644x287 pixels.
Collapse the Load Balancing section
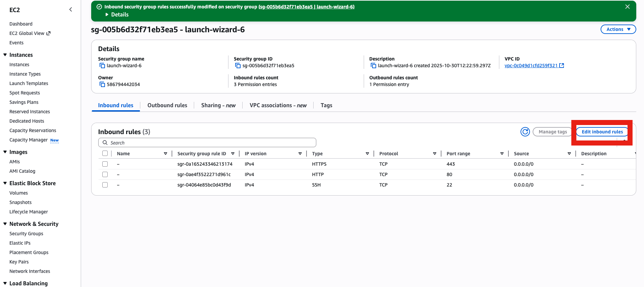point(5,283)
